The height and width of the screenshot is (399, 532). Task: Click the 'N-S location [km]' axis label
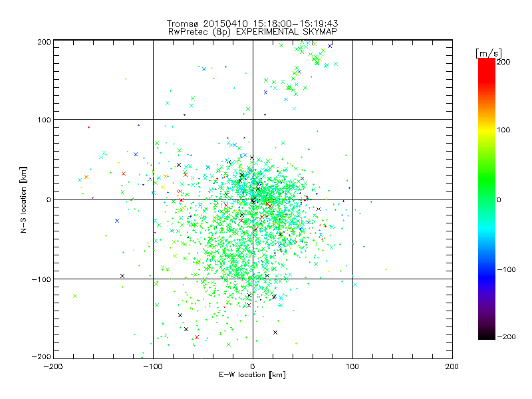tap(23, 199)
